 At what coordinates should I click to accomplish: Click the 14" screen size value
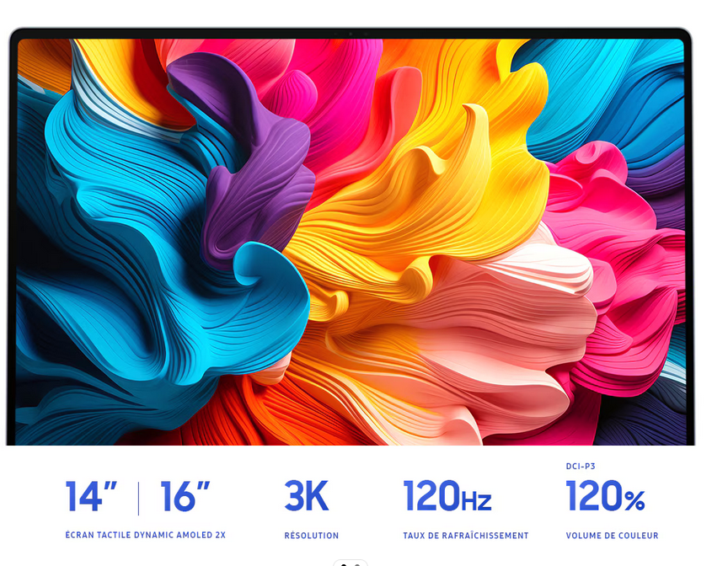point(92,497)
